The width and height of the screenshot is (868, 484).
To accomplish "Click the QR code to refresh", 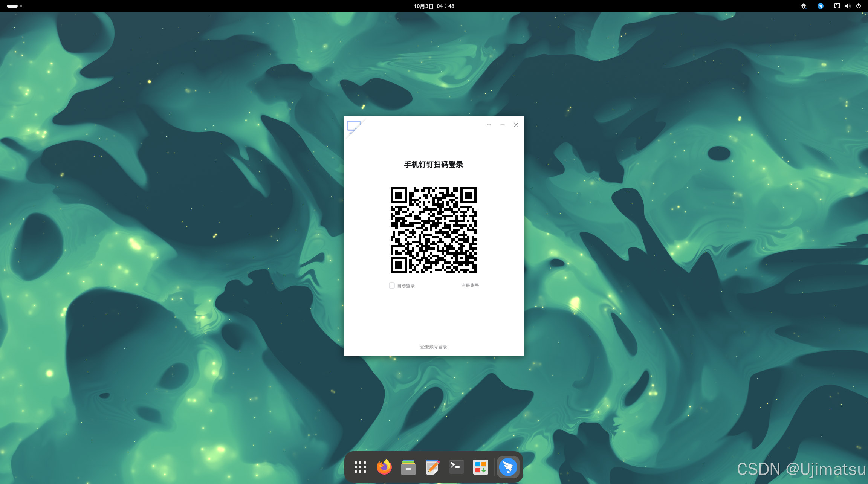I will coord(434,230).
